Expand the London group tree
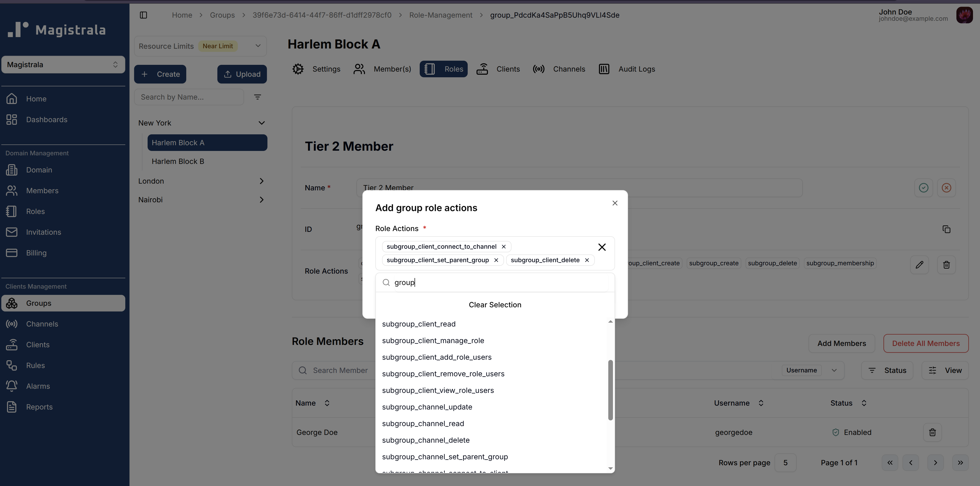Screen dimensions: 980x486 tap(261, 181)
